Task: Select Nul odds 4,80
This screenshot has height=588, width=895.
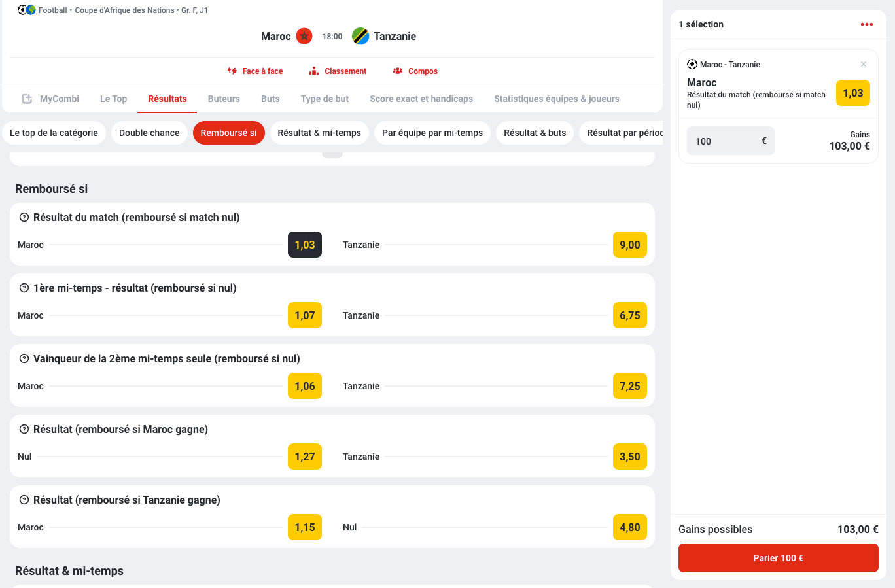Action: click(629, 527)
